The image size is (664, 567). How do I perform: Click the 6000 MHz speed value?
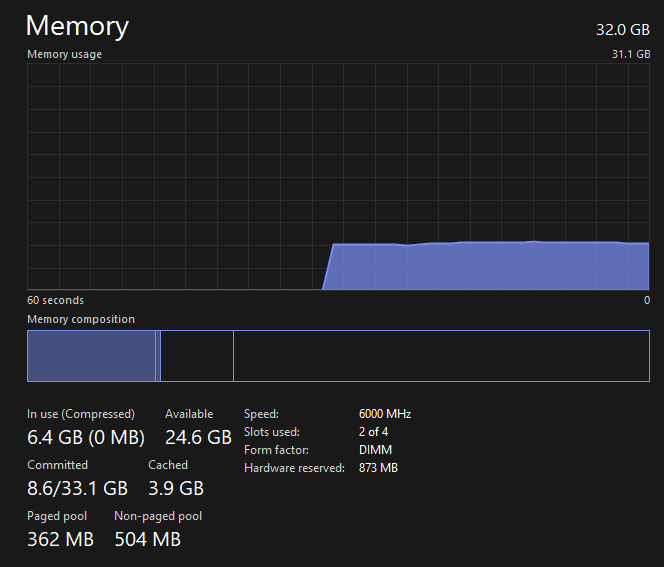click(x=385, y=414)
